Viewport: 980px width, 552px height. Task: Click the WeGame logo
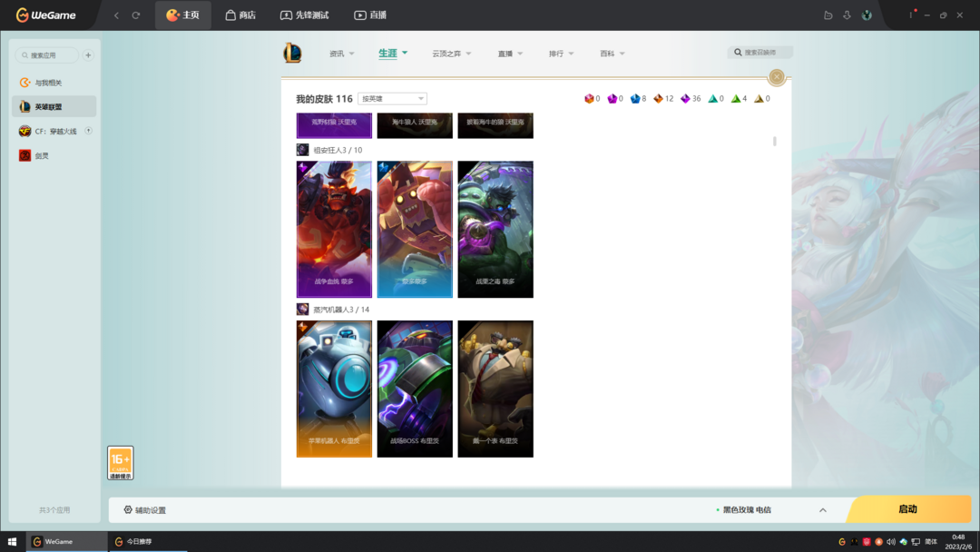coord(45,15)
